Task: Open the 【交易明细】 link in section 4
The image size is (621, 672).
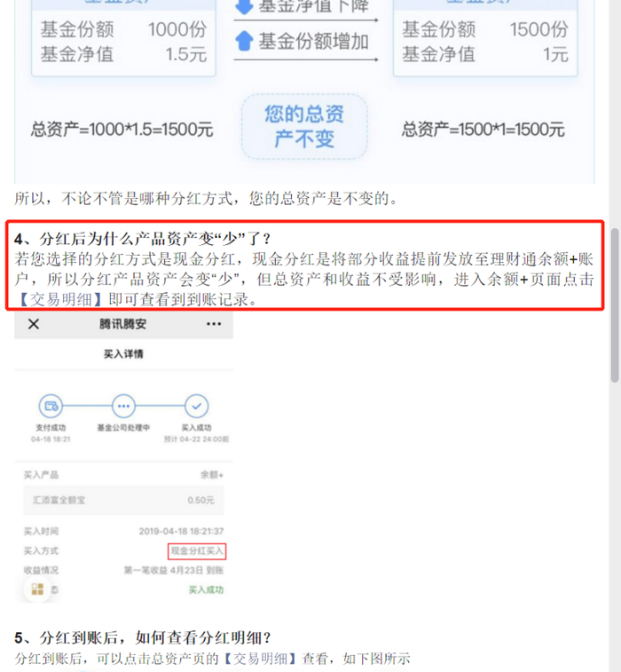Action: tap(61, 299)
